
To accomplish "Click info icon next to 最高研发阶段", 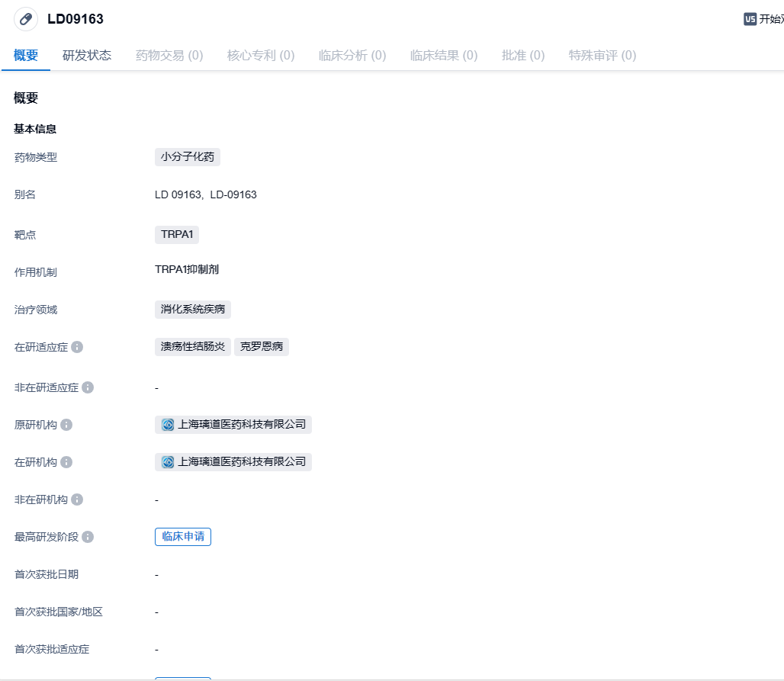I will point(88,537).
